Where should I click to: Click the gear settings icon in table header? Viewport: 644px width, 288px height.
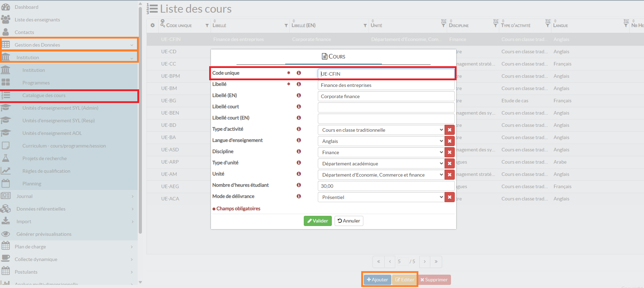152,25
